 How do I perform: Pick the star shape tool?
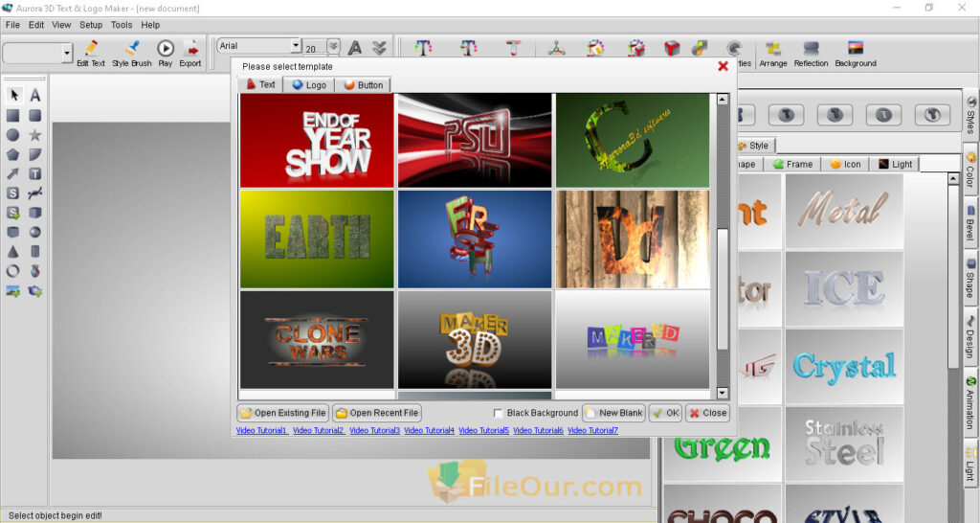point(35,134)
